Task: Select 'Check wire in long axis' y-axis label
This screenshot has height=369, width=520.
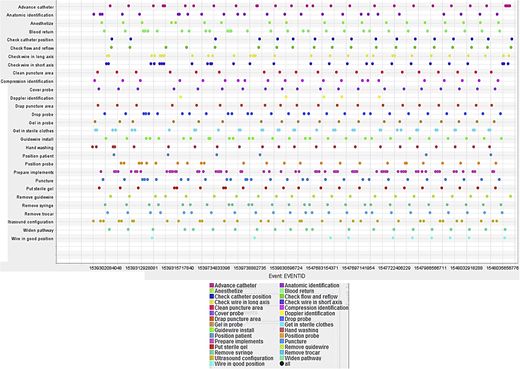Action: [31, 57]
